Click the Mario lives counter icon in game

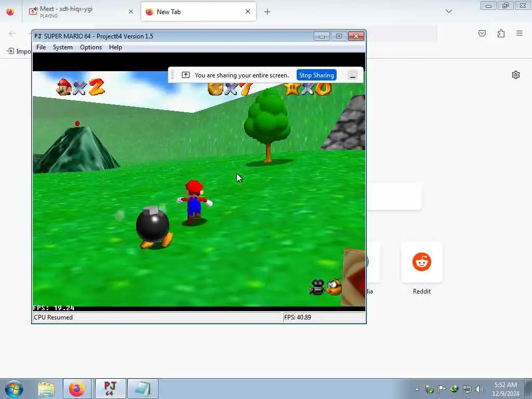coord(64,87)
